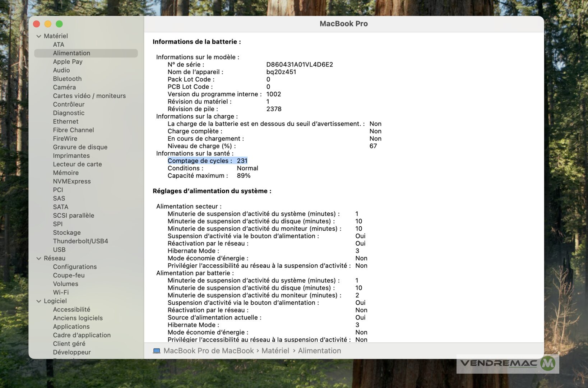Open the Mémoire hardware entry

[66, 173]
